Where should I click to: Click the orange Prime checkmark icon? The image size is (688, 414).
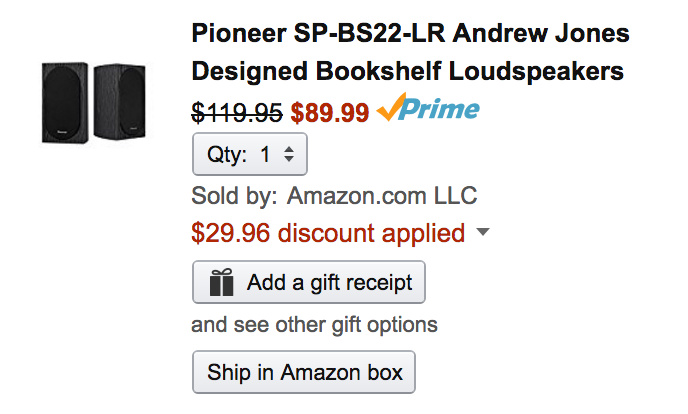coord(391,109)
